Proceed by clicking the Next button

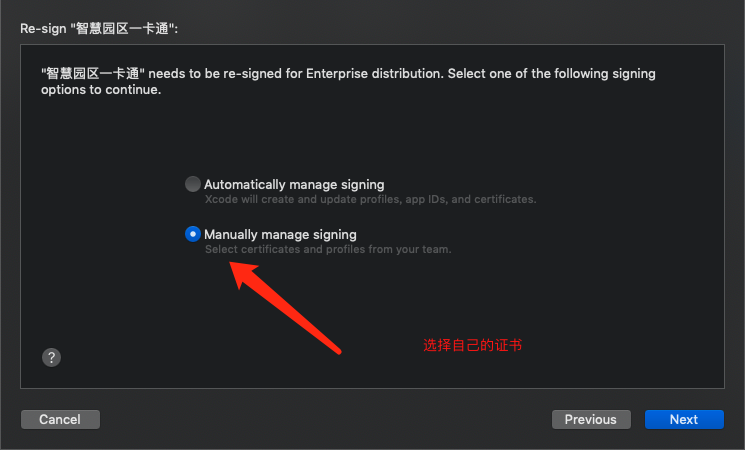click(684, 419)
